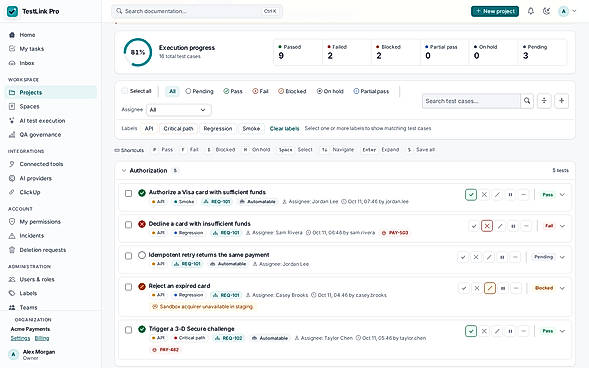Click the fail X on Trigger a 3-D Secure challenge
Screen dimensions: 589x368
[484, 331]
